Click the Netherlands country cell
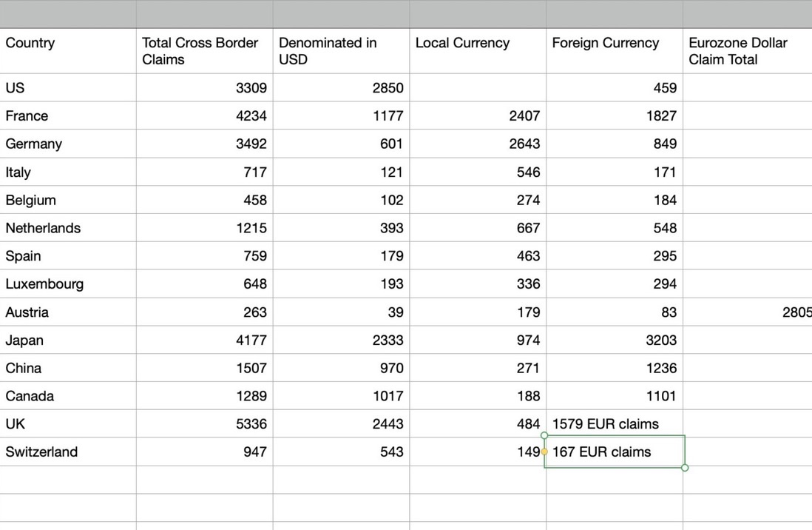 (x=68, y=228)
